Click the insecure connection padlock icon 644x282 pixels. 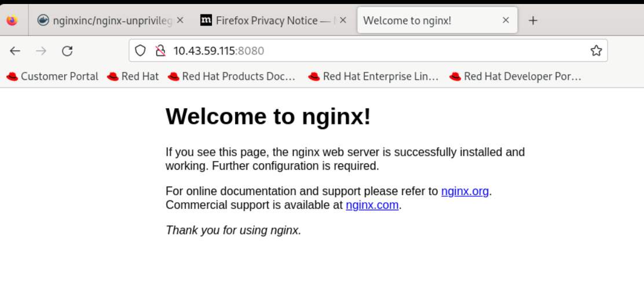pos(160,51)
